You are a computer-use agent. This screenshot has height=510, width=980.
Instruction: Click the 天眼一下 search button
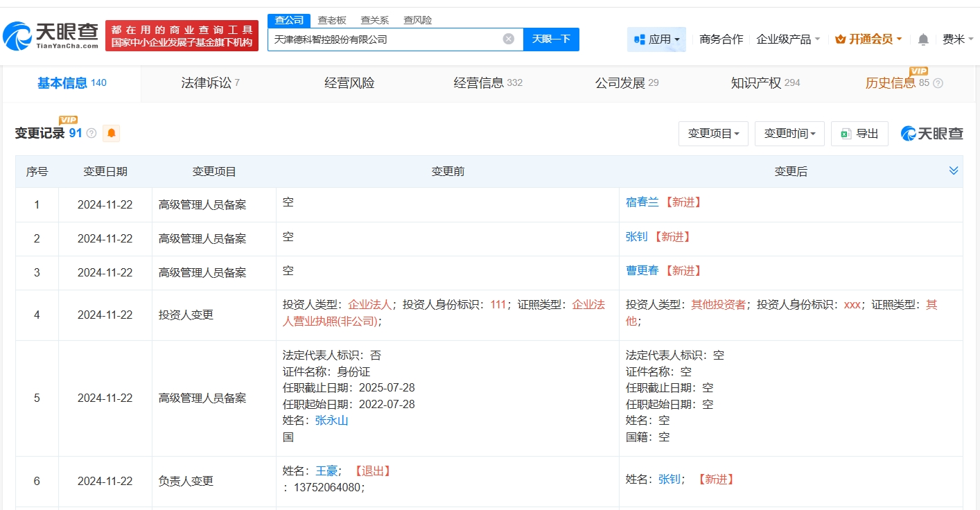(551, 39)
